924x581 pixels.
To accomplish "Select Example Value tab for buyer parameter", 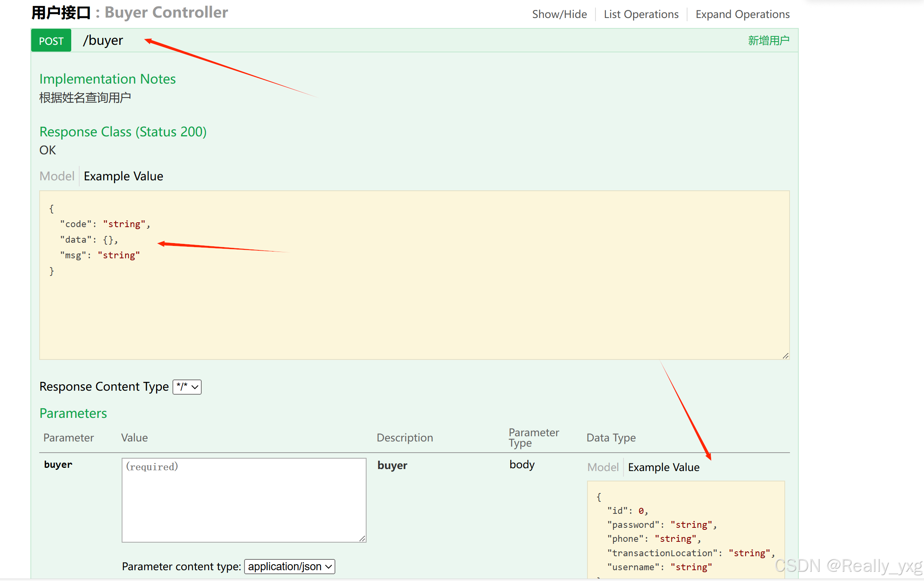I will pyautogui.click(x=663, y=467).
